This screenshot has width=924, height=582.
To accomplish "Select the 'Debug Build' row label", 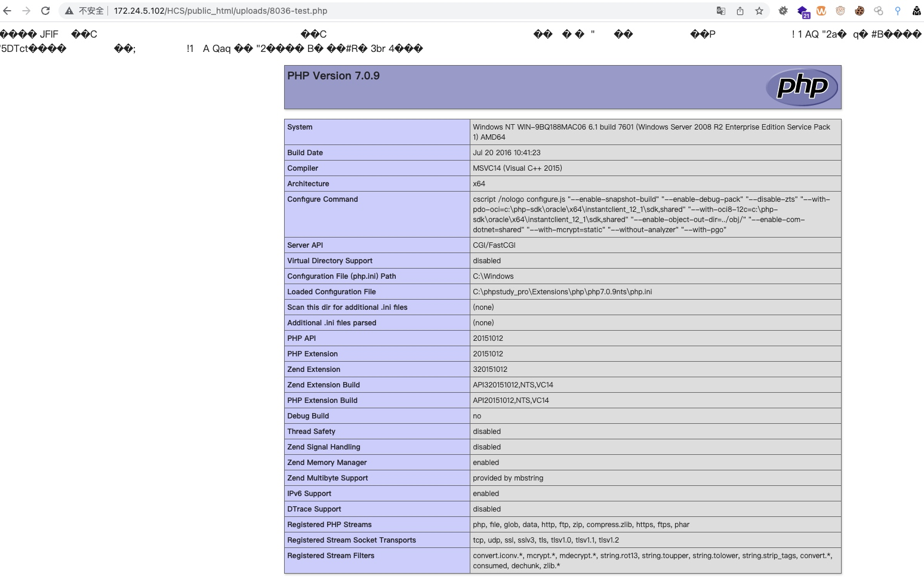I will tap(308, 416).
